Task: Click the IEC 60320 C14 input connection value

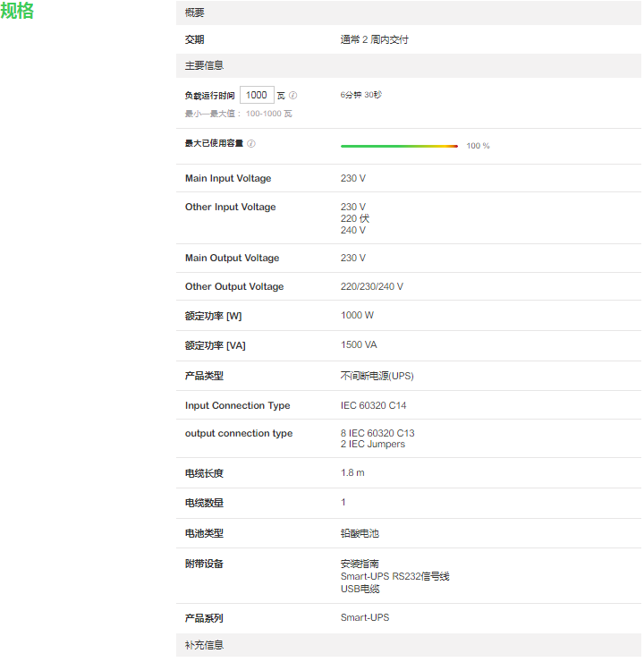Action: click(x=373, y=405)
